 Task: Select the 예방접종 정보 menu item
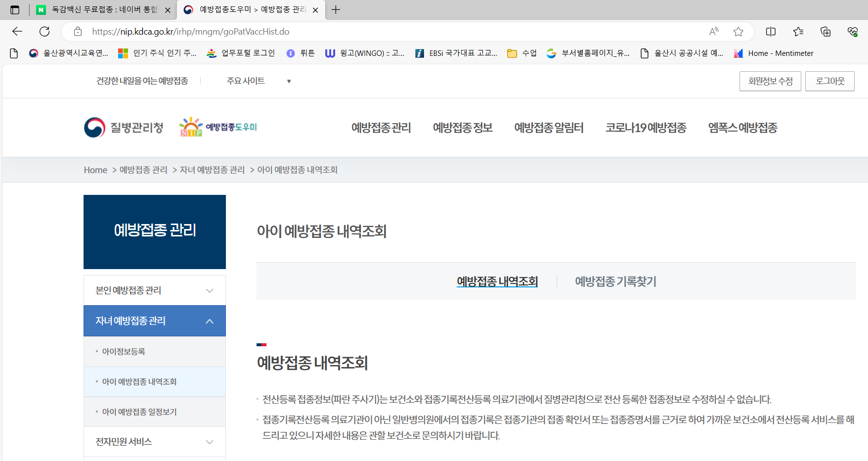462,128
